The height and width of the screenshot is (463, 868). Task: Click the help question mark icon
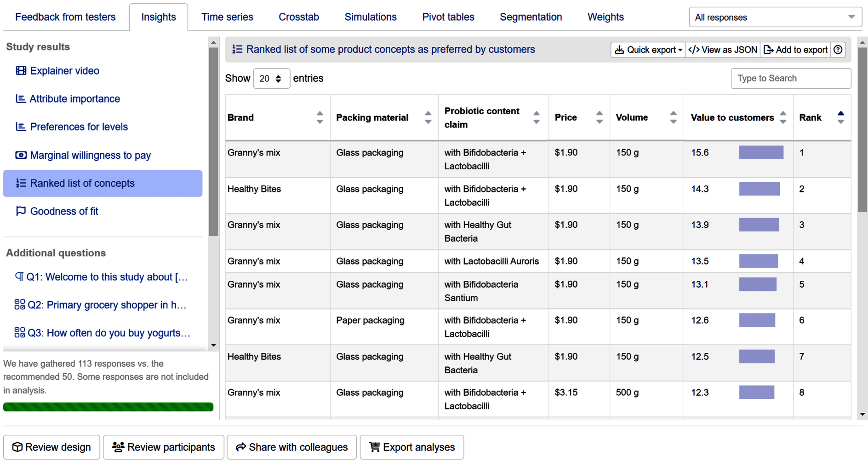838,50
